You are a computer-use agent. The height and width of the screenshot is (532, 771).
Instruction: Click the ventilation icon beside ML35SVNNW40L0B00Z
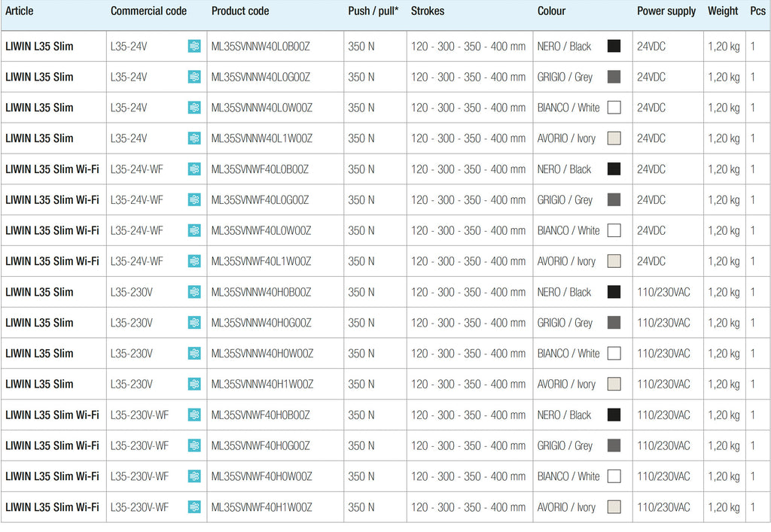pos(194,46)
